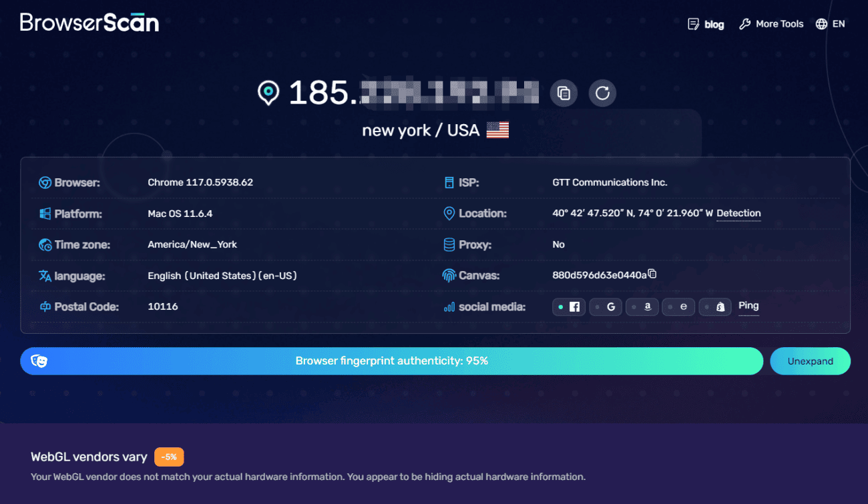This screenshot has width=868, height=504.
Task: Click the Google ping status chip
Action: (x=606, y=307)
